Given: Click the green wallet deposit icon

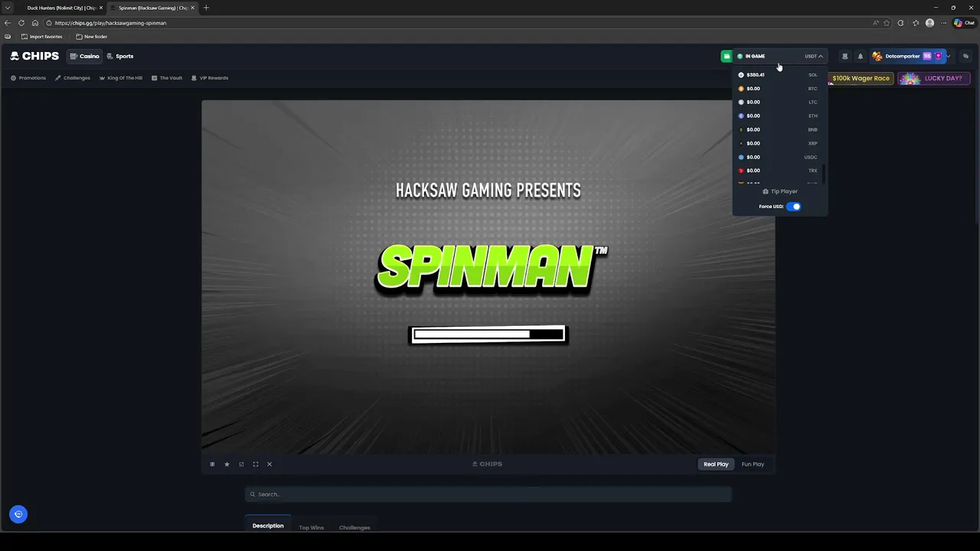Looking at the screenshot, I should [726, 56].
